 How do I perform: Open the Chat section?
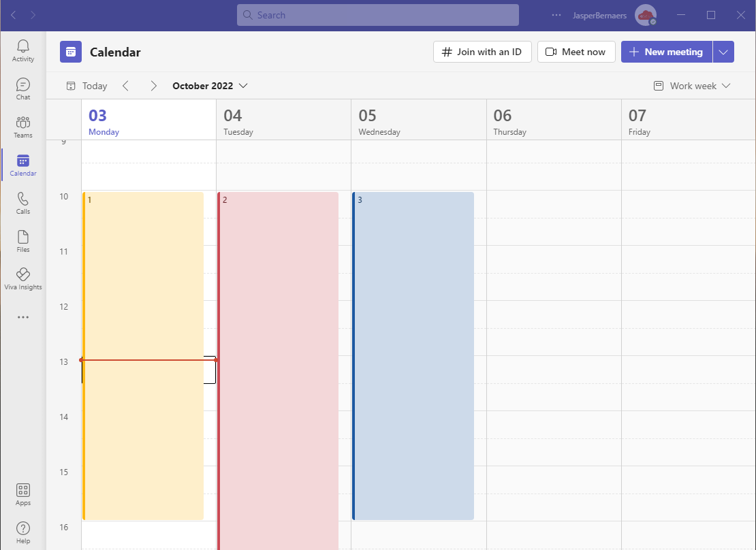[x=23, y=88]
